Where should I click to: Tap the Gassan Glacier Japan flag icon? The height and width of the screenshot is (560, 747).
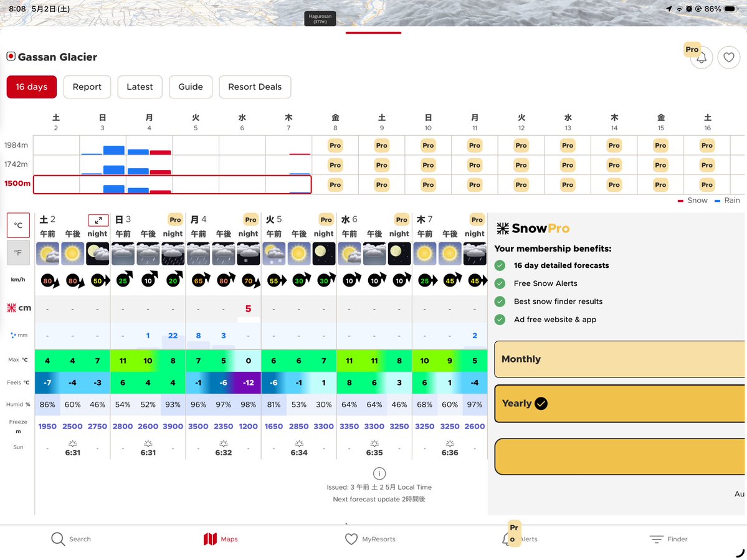[11, 56]
